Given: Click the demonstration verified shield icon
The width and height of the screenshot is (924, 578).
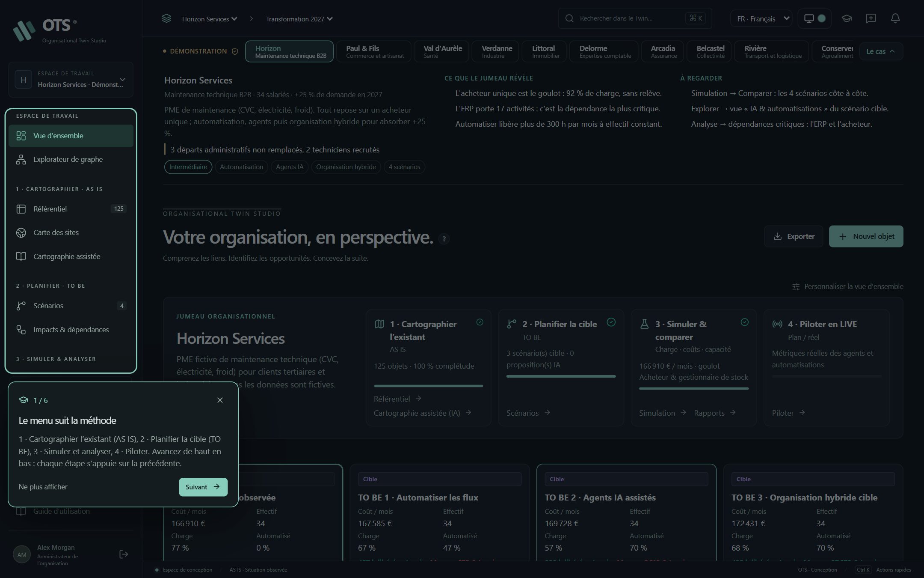Looking at the screenshot, I should tap(235, 51).
